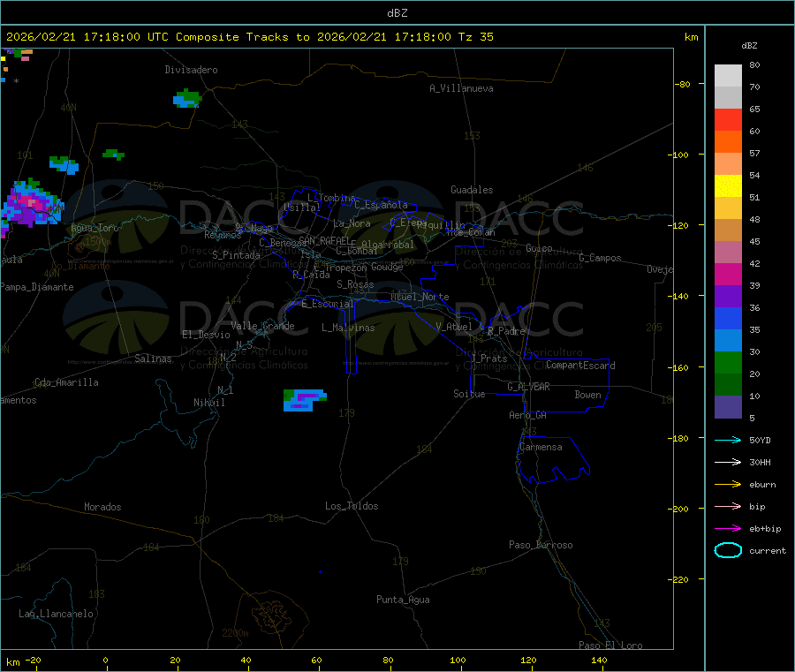Click the Pampa_Diamante map label
This screenshot has width=795, height=672.
(37, 287)
